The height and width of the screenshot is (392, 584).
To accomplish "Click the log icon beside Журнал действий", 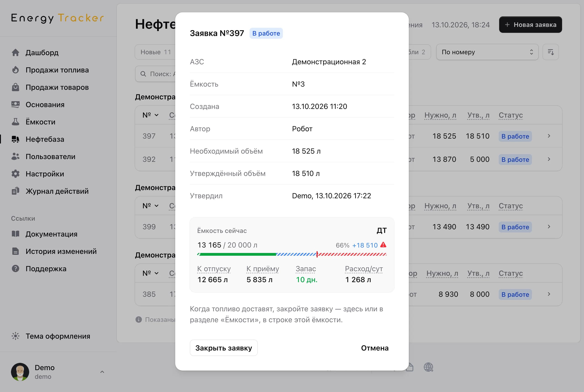I will pyautogui.click(x=16, y=191).
